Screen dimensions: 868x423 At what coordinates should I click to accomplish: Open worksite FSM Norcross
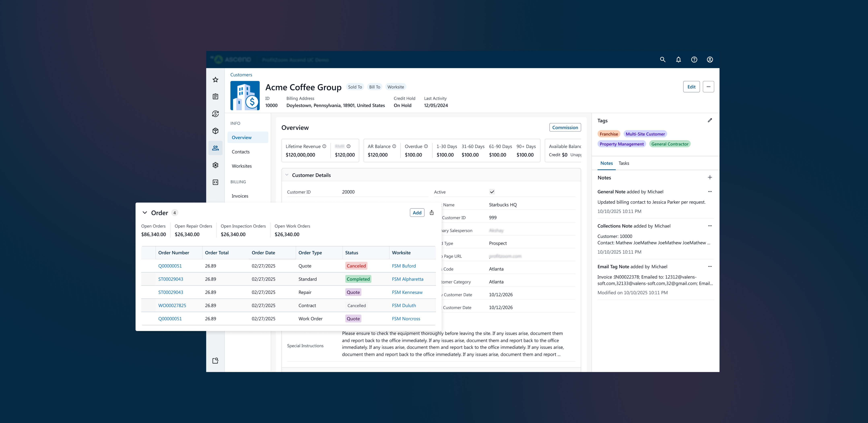tap(406, 319)
